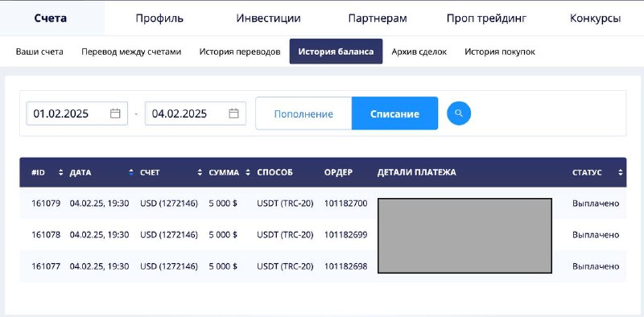Viewport: 644px width, 317px height.
Task: Select transaction row with ID 161078
Action: tap(323, 235)
